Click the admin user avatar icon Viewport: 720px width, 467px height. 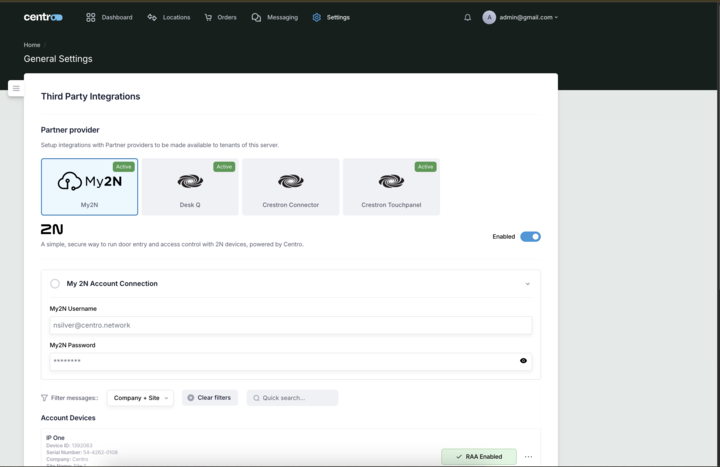tap(489, 17)
